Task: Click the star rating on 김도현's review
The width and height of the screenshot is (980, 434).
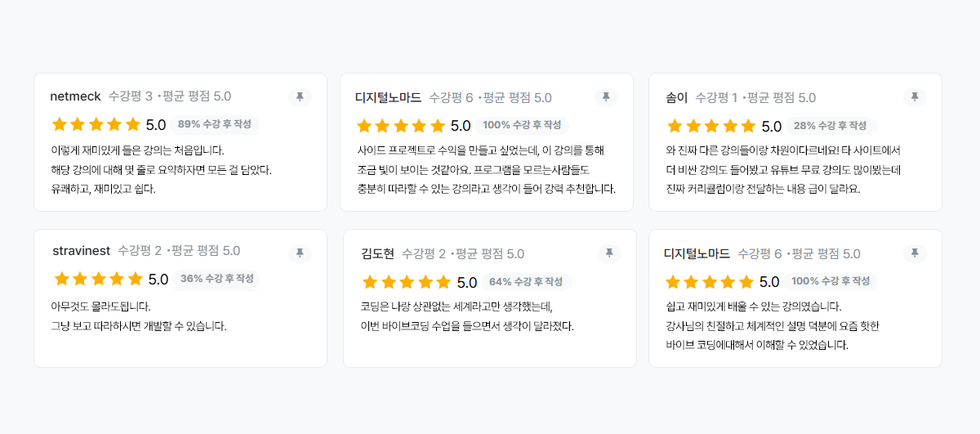Action: tap(407, 283)
